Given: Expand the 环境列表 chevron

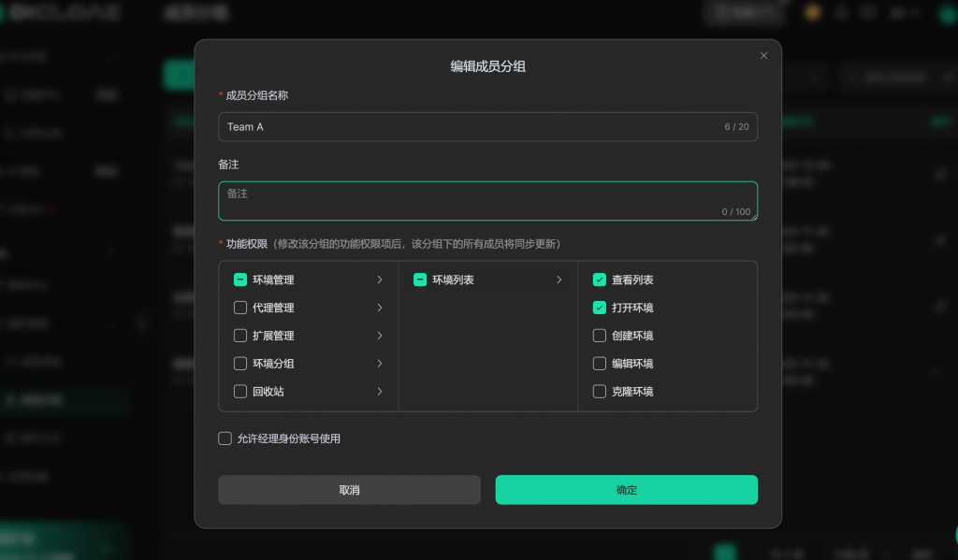Looking at the screenshot, I should 559,280.
